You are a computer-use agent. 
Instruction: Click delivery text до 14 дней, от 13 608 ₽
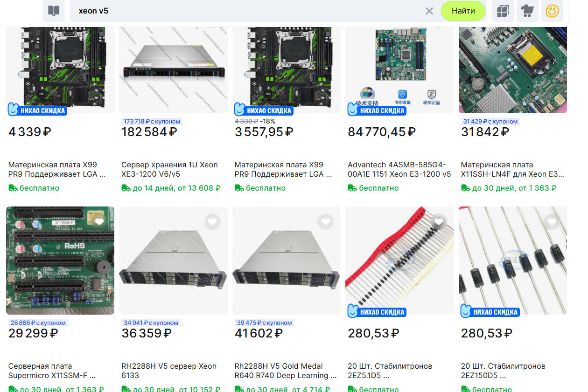[176, 188]
